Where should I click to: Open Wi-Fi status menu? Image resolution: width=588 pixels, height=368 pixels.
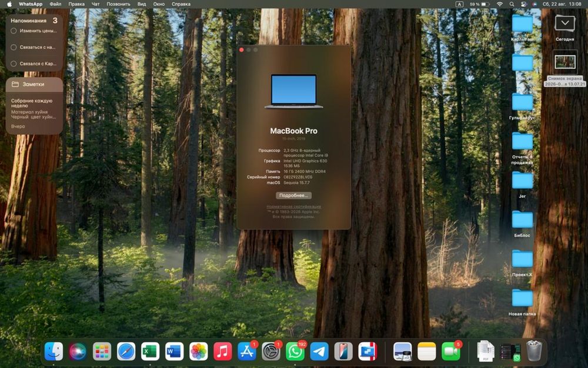click(x=499, y=4)
